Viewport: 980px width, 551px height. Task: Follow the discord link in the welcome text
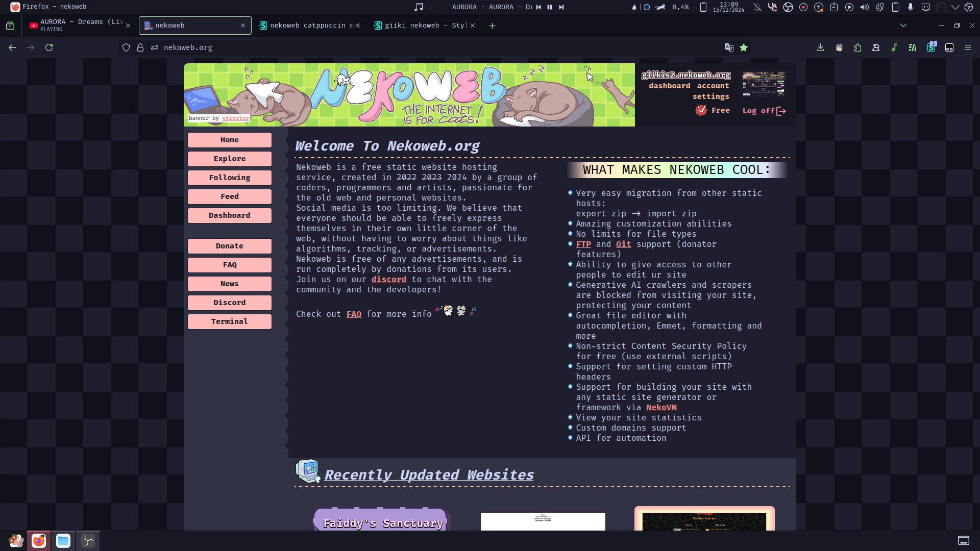389,280
